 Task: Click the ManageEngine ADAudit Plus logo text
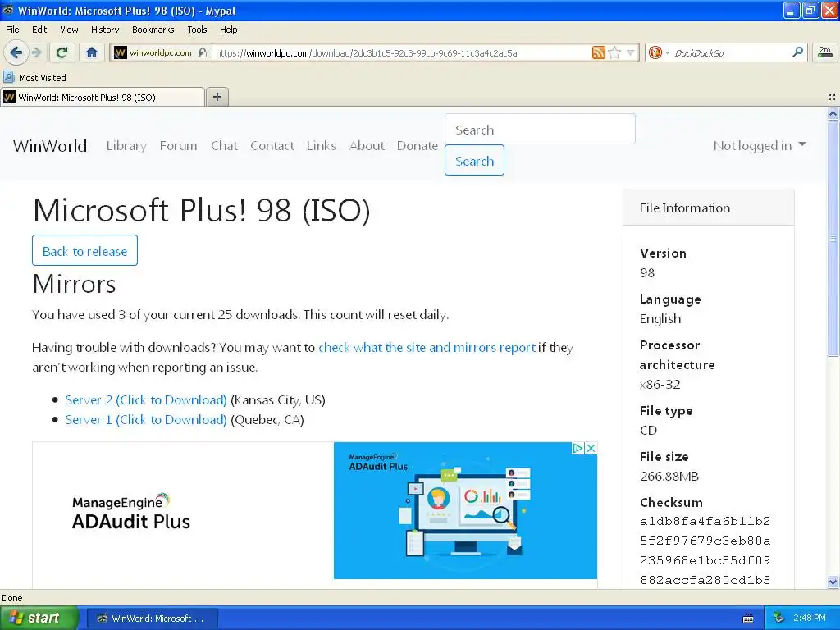131,512
